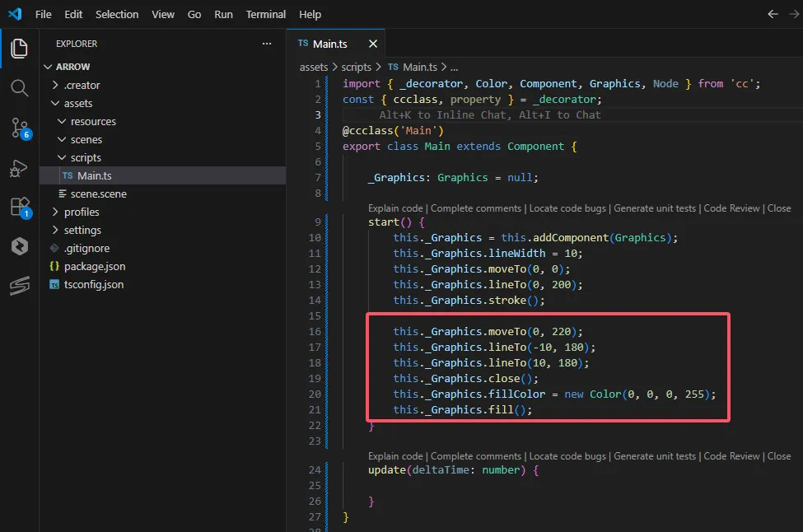Click the 'scripts' breadcrumb segment

pos(356,67)
